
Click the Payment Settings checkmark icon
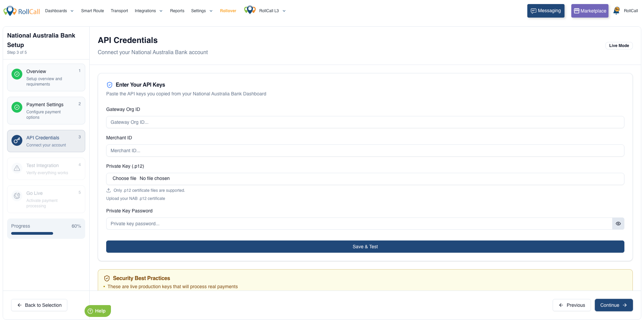[x=17, y=107]
